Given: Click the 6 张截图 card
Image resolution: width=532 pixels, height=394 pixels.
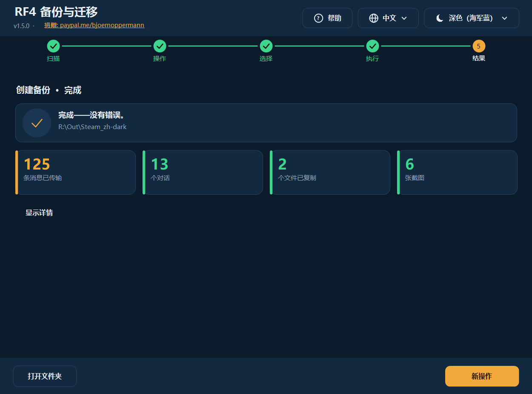Looking at the screenshot, I should 457,173.
